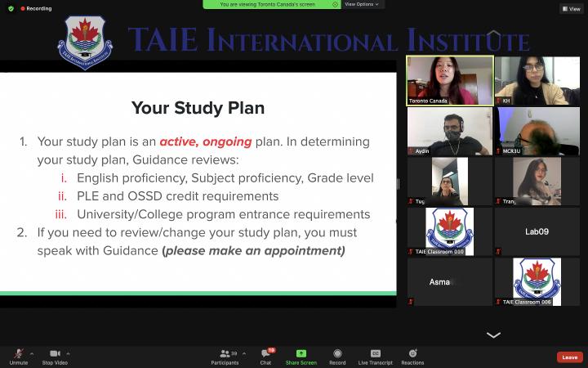Image resolution: width=588 pixels, height=368 pixels.
Task: Click the muted mic icon on Aydin tile
Action: pyautogui.click(x=412, y=151)
